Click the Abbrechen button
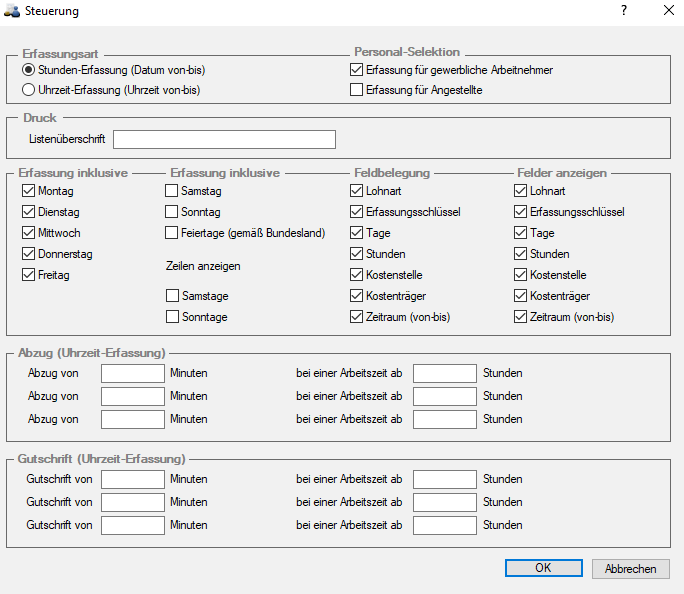The image size is (684, 594). tap(630, 569)
